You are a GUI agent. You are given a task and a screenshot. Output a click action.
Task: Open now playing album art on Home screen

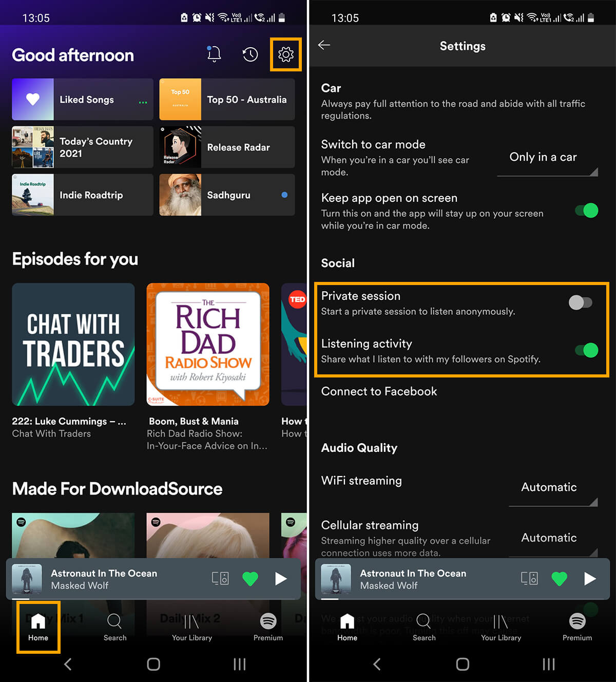27,579
